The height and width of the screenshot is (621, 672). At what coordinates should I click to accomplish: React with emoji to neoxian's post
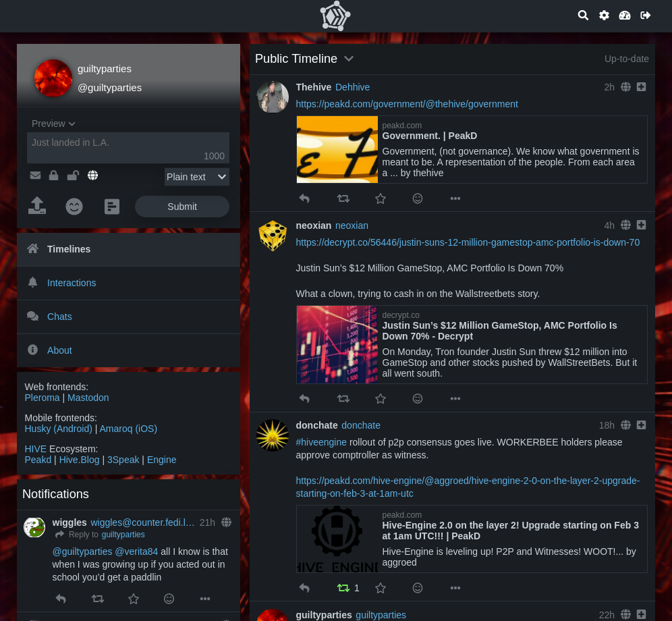coord(418,399)
